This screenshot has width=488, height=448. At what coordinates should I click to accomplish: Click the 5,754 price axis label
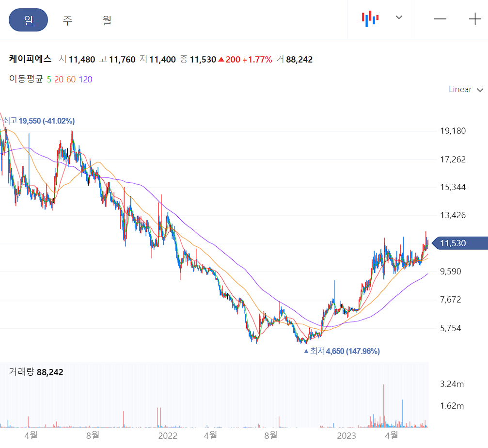click(451, 328)
